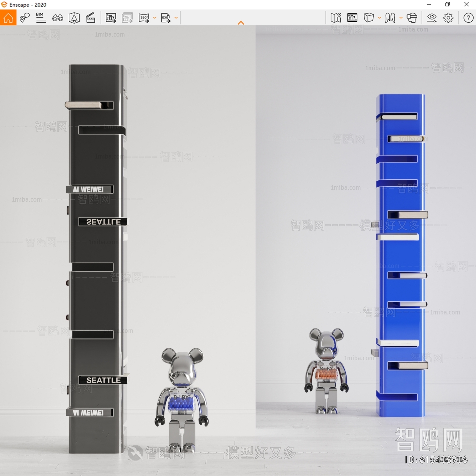Open the Help question mark icon

coord(468,18)
